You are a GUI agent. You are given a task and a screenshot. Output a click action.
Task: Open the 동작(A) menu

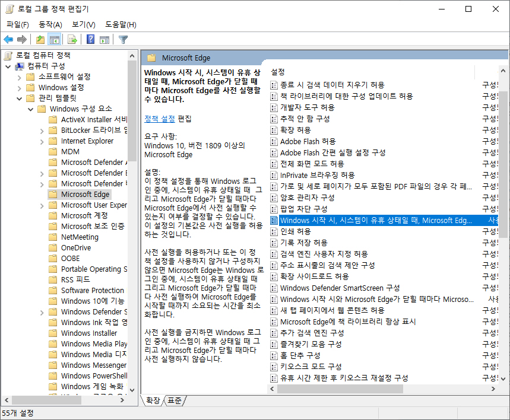50,25
